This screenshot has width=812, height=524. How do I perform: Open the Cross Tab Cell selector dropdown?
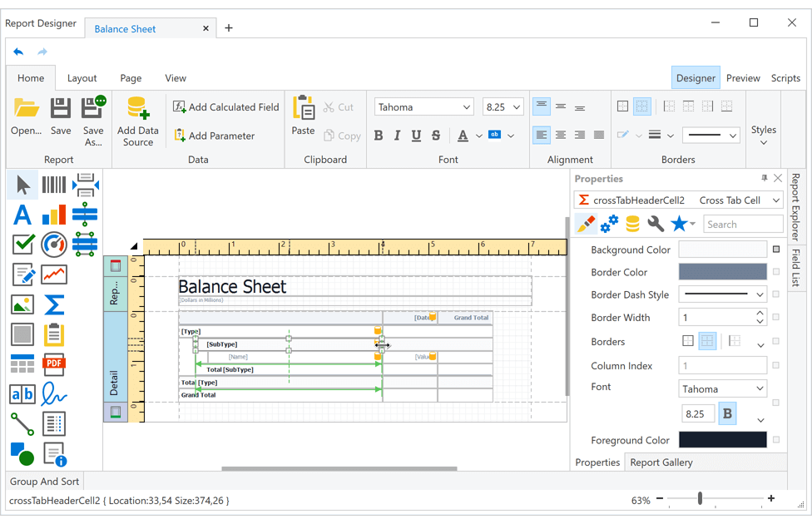point(775,200)
